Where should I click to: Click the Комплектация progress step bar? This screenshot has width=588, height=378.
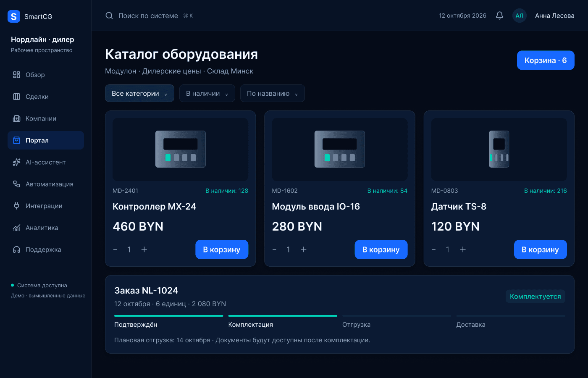pyautogui.click(x=283, y=316)
